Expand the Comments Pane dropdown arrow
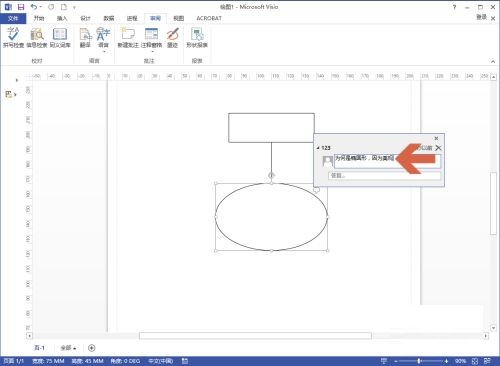The width and height of the screenshot is (500, 366). (152, 51)
